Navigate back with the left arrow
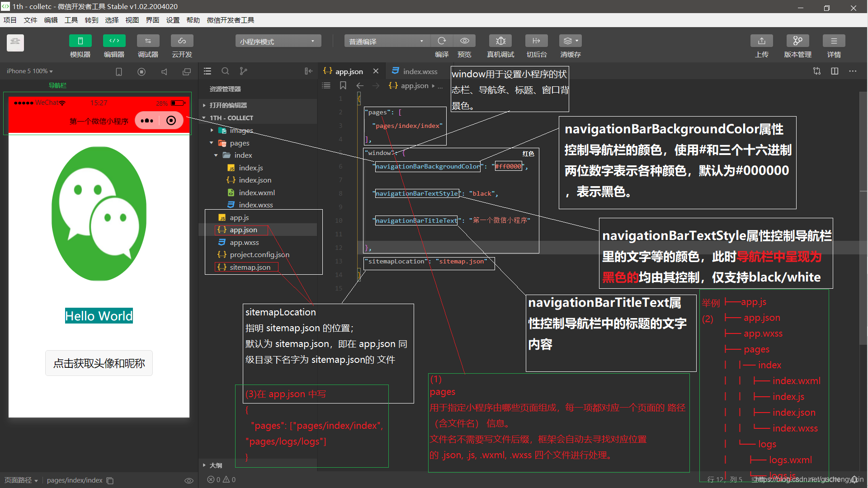Image resolution: width=868 pixels, height=488 pixels. pyautogui.click(x=360, y=85)
